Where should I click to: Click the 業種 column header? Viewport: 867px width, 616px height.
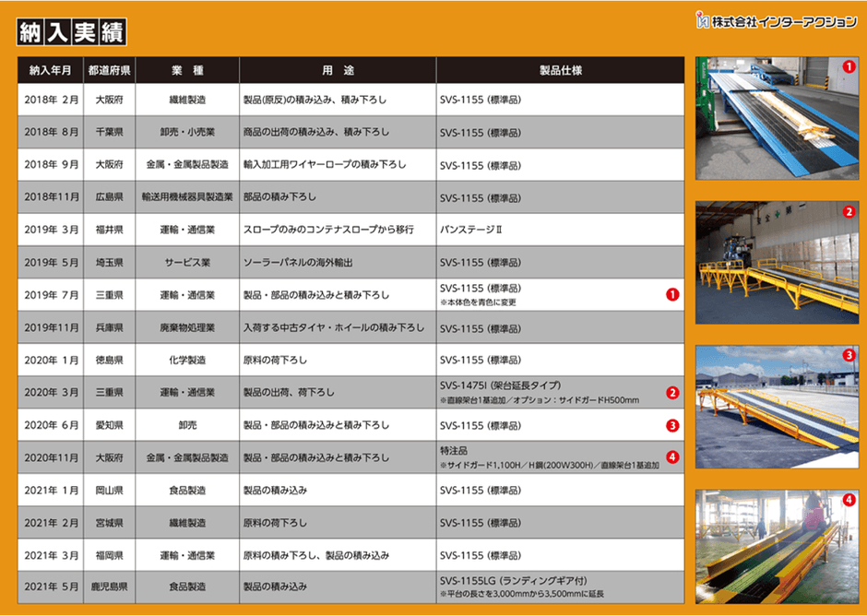(188, 69)
